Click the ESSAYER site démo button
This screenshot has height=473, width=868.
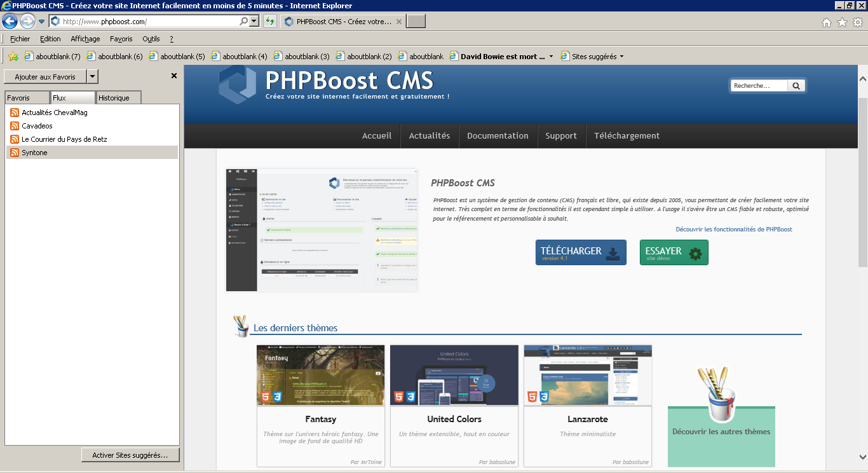click(x=674, y=252)
